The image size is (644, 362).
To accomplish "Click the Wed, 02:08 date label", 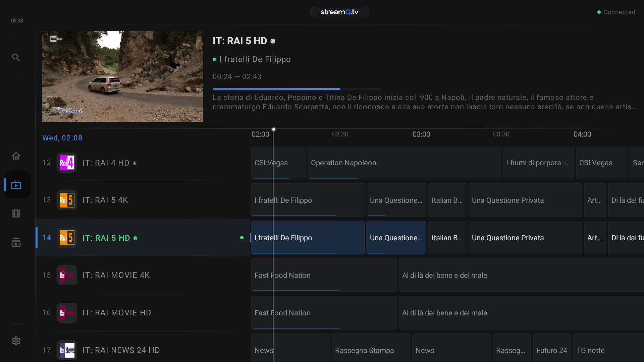I will click(x=62, y=138).
